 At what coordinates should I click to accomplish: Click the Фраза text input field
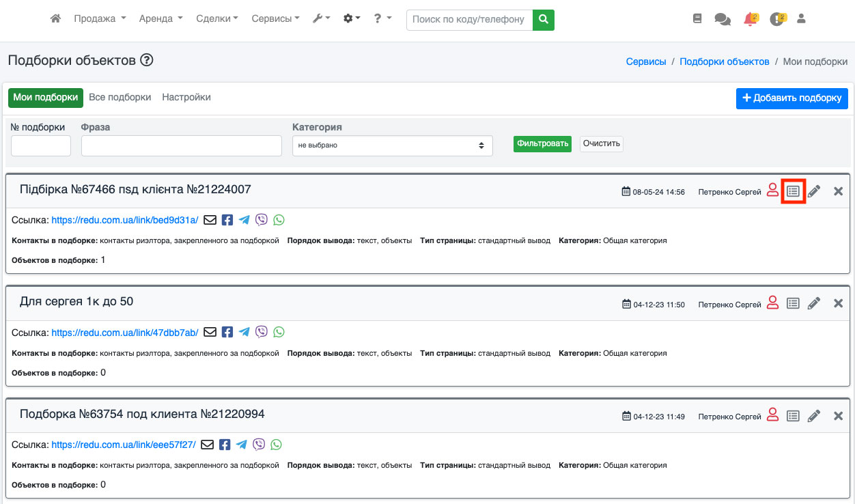(x=181, y=145)
